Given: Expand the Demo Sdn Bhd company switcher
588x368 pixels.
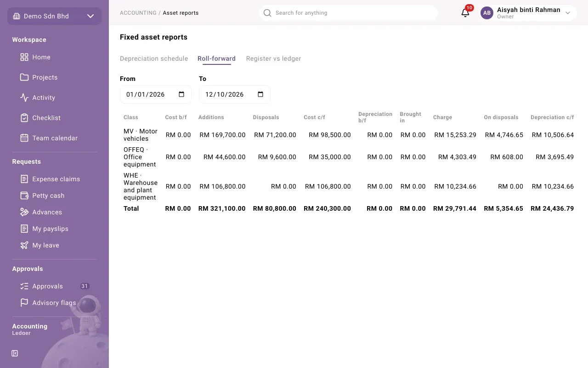Looking at the screenshot, I should [54, 16].
